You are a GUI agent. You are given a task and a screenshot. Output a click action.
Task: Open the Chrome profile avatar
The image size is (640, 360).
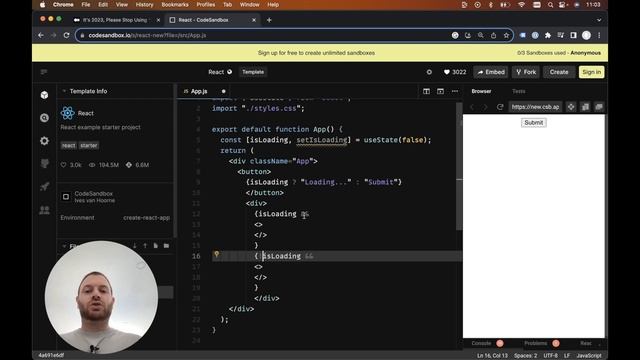(x=586, y=36)
